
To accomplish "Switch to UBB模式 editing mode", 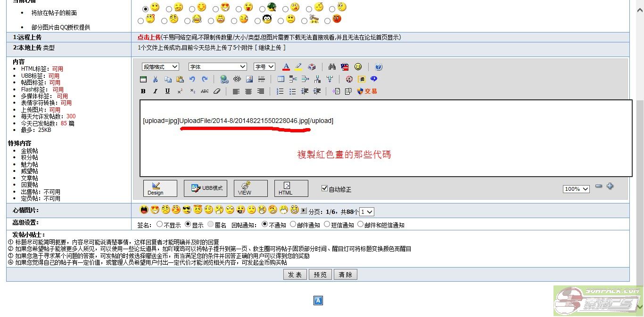I will click(x=206, y=188).
